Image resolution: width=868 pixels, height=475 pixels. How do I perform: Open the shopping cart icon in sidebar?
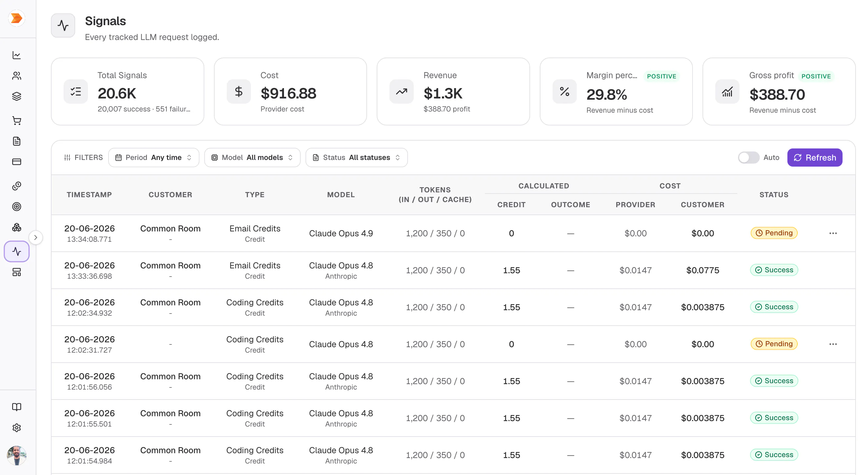16,121
